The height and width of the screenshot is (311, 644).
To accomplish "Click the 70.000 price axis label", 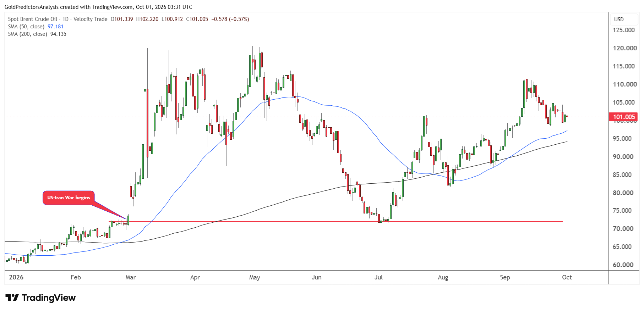I will click(x=623, y=229).
